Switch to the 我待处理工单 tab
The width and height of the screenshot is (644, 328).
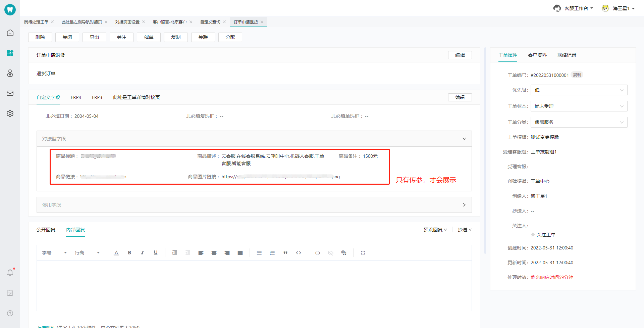[36, 22]
